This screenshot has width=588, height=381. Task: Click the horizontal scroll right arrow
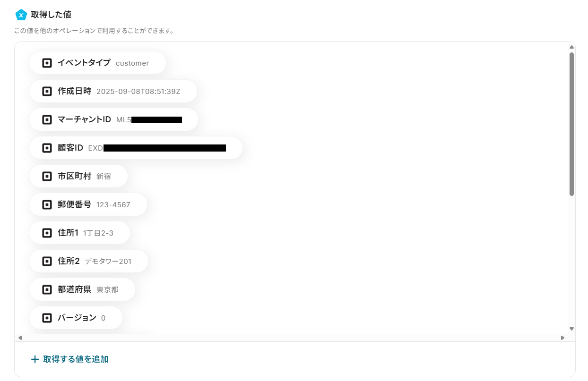[562, 338]
